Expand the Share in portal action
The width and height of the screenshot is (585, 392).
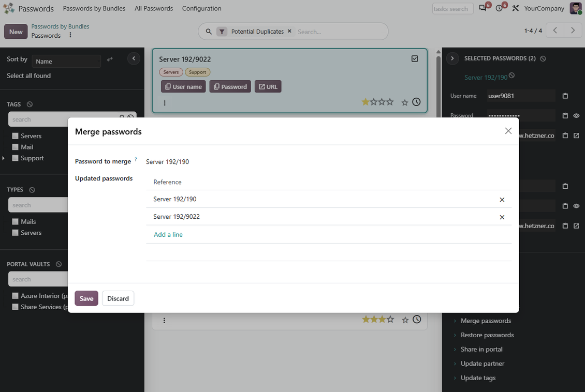click(481, 349)
